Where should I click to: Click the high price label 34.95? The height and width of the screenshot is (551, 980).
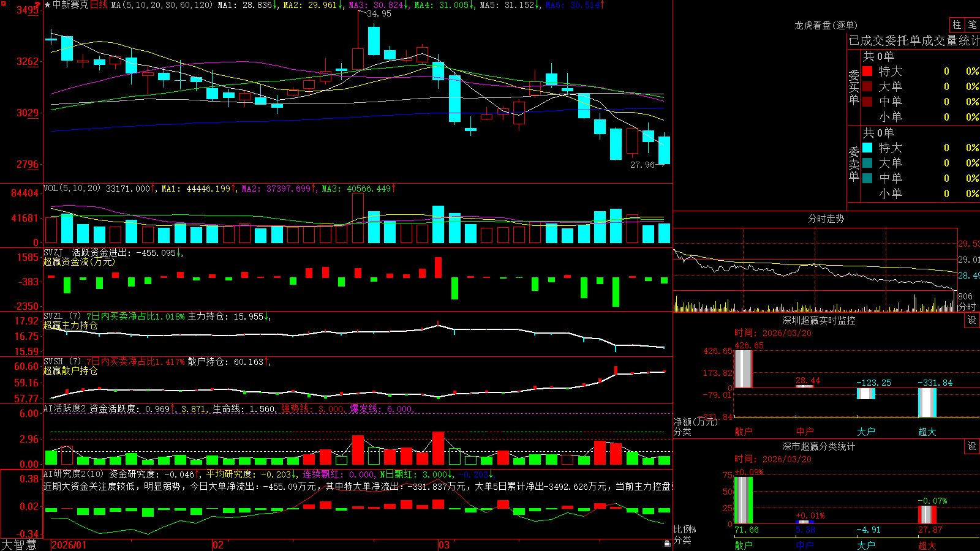pos(379,13)
